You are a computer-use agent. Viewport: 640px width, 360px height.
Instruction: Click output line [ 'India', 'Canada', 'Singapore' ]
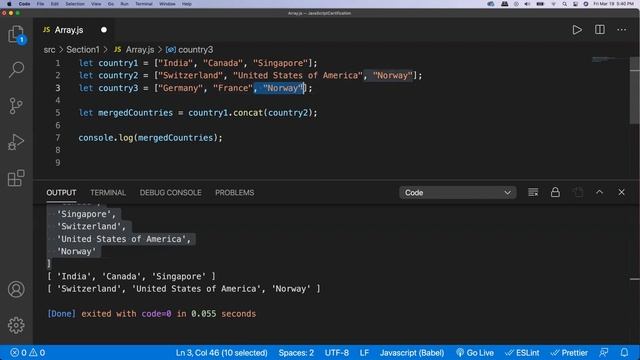131,276
